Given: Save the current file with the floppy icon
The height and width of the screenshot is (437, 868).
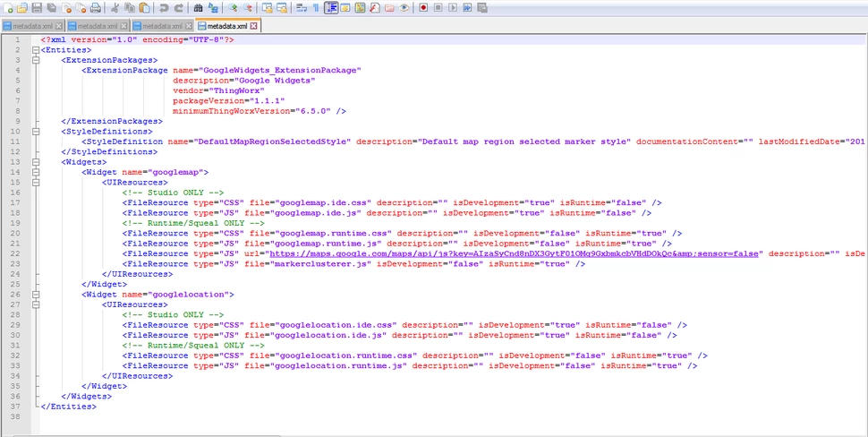Looking at the screenshot, I should point(37,8).
